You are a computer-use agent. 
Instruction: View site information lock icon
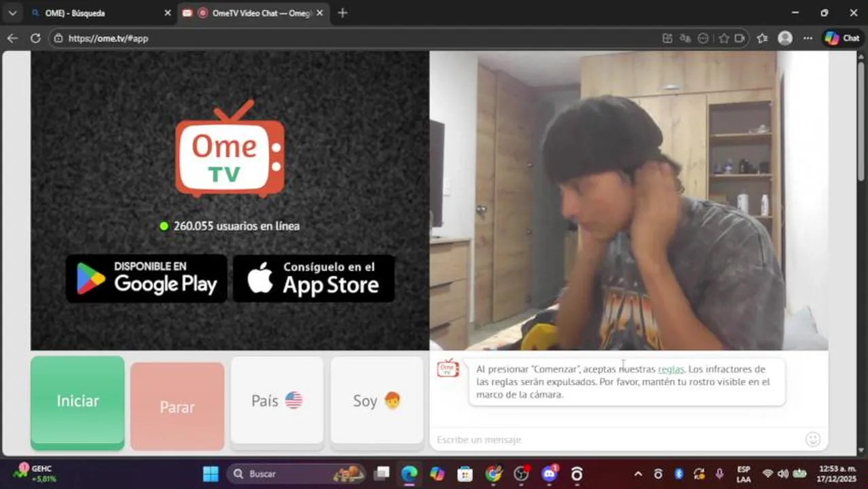58,39
